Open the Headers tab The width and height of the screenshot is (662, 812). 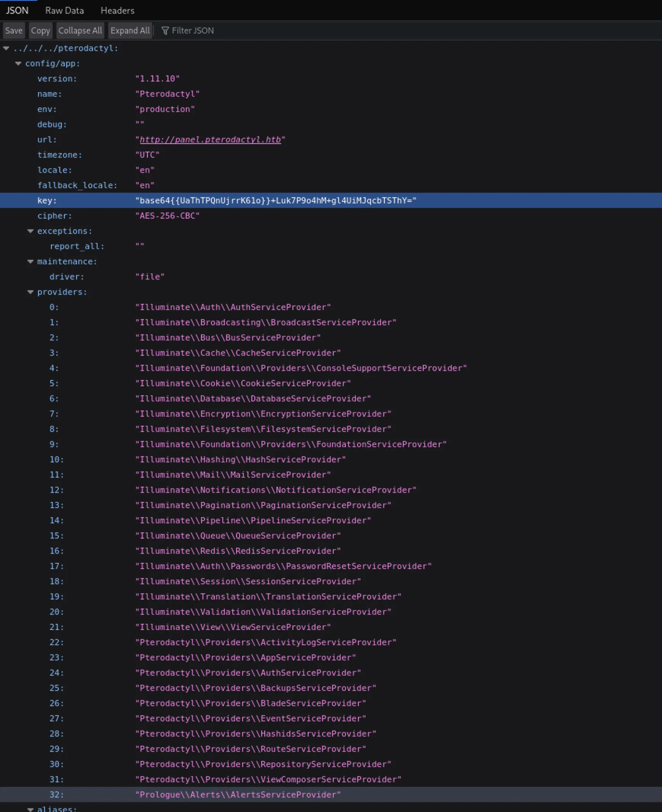(117, 10)
